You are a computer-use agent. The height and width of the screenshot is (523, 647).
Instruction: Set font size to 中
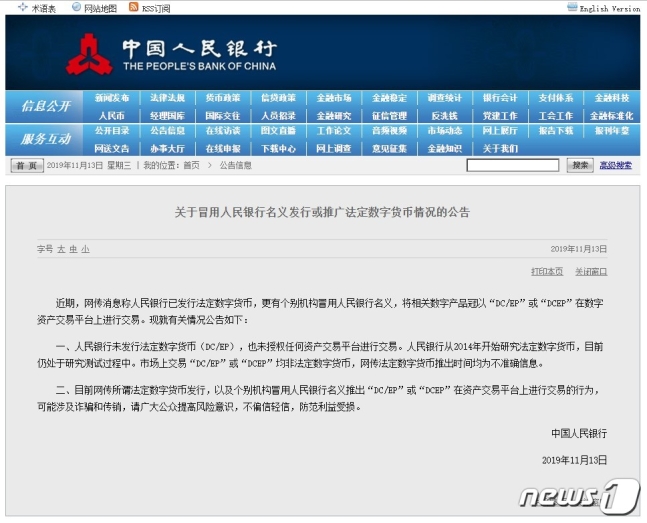tap(73, 249)
